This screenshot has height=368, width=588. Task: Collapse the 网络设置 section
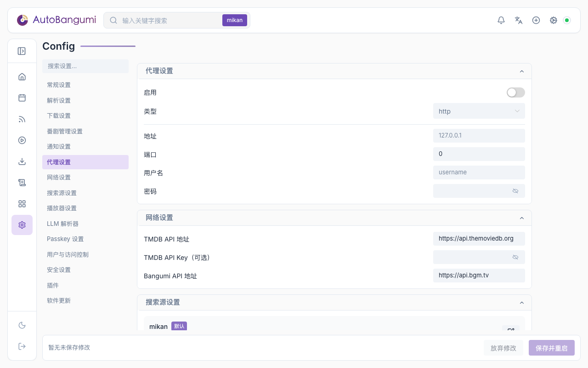click(x=522, y=218)
